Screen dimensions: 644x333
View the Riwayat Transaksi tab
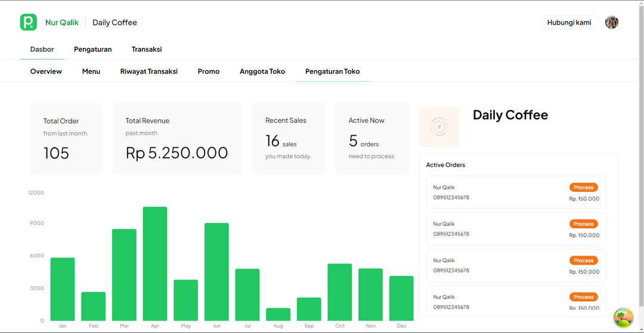[149, 71]
